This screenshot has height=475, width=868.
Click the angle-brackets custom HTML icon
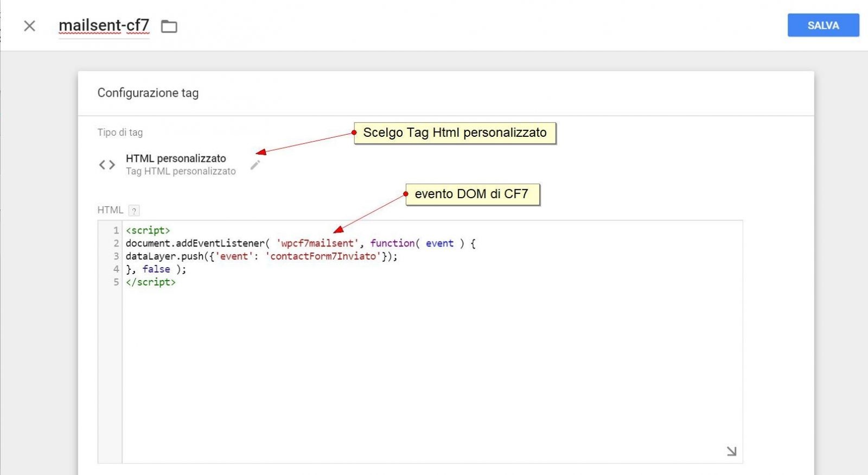(x=107, y=165)
